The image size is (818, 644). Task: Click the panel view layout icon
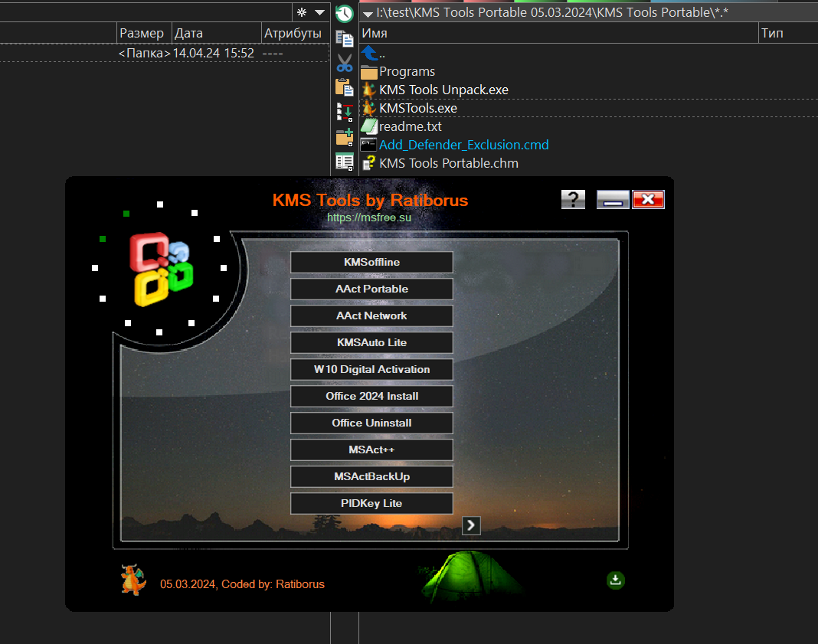(345, 162)
